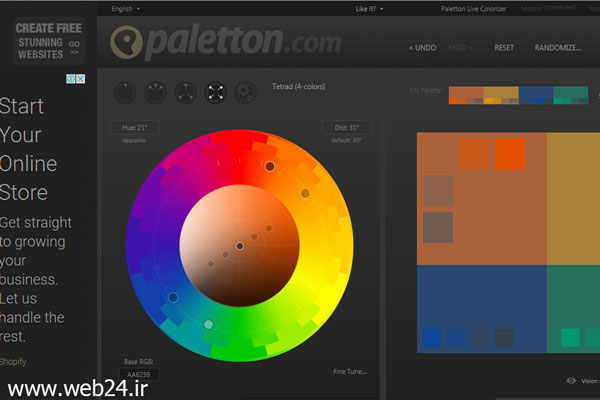This screenshot has width=600, height=400.
Task: Click the bright orange variant square
Action: click(510, 154)
